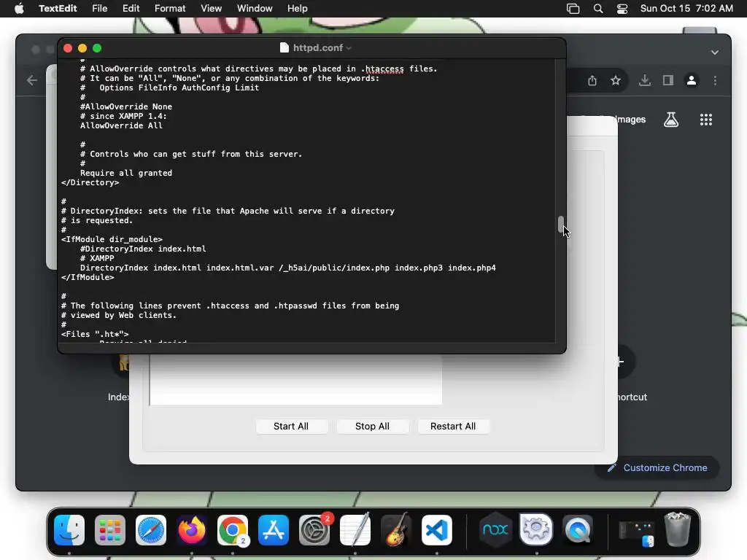Viewport: 747px width, 560px height.
Task: Open Nox app from the Dock
Action: click(495, 530)
